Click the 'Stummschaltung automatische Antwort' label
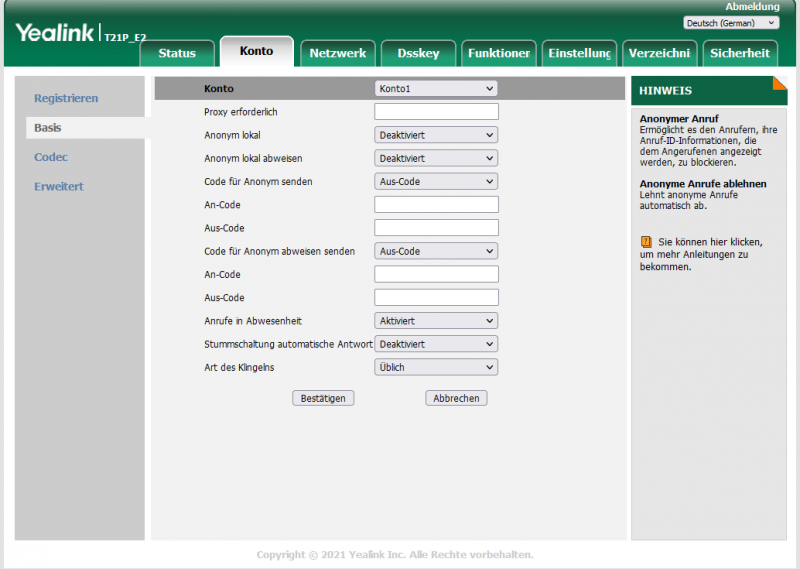 point(288,344)
